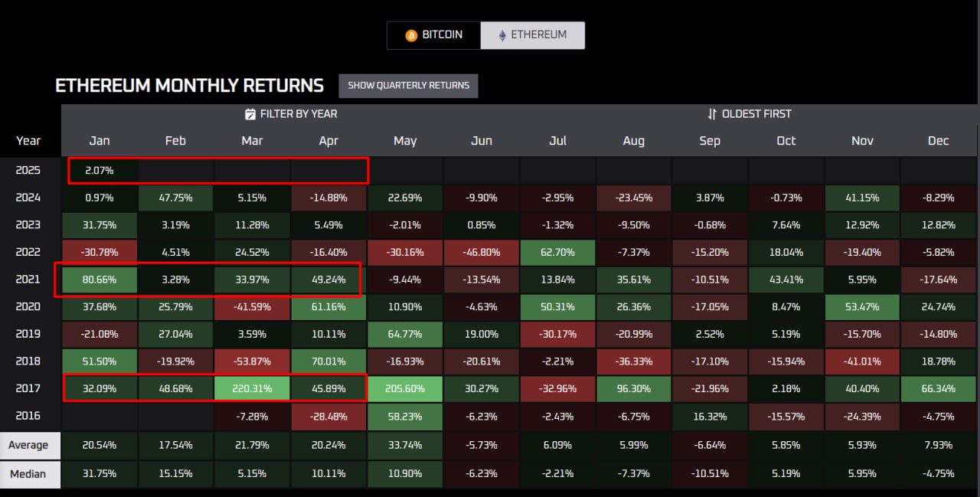Click the 62.70% July 2022 cell
This screenshot has width=980, height=497.
tap(557, 252)
